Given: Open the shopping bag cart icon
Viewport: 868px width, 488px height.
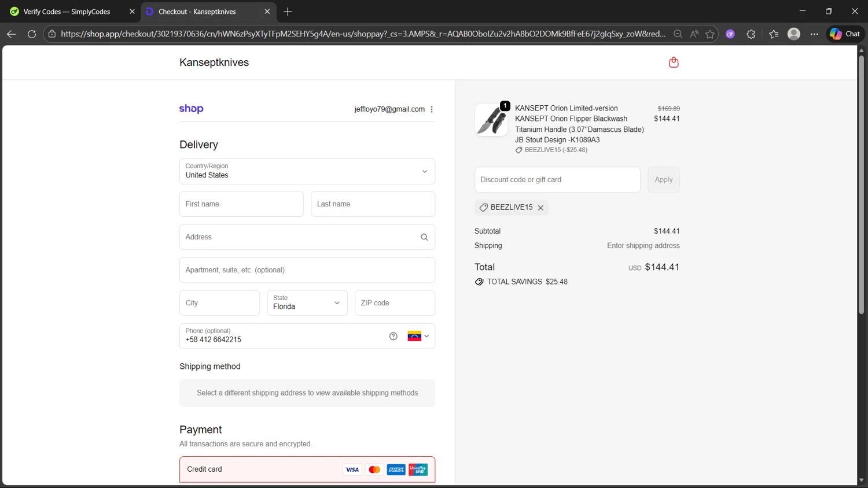Looking at the screenshot, I should click(674, 62).
